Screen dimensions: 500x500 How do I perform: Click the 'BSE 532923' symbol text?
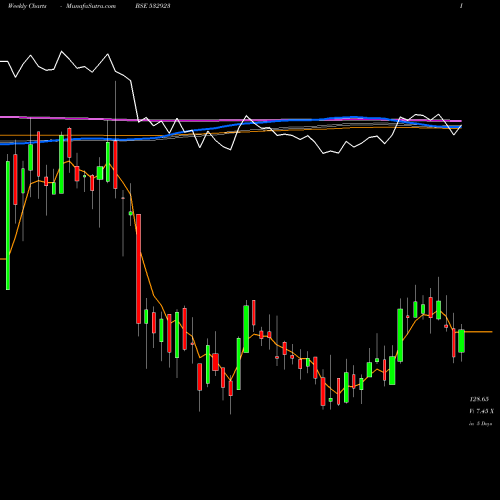[153, 6]
